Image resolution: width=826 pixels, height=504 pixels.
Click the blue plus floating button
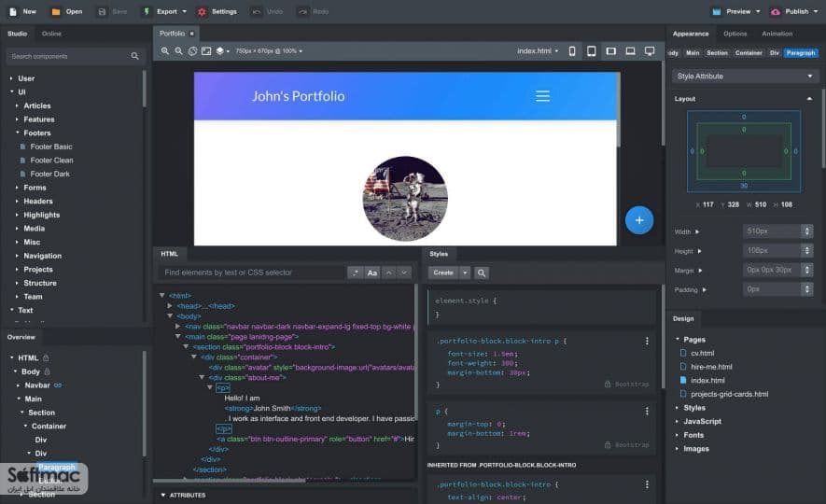click(x=639, y=220)
